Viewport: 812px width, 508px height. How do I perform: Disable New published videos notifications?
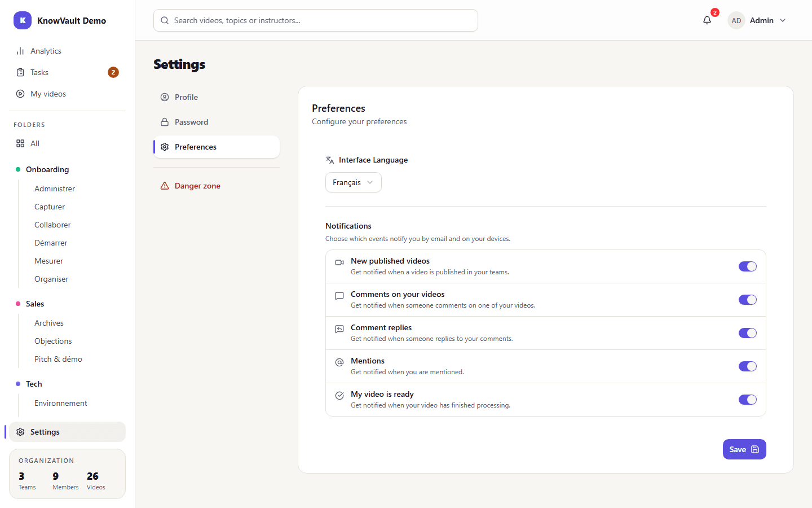pyautogui.click(x=748, y=266)
